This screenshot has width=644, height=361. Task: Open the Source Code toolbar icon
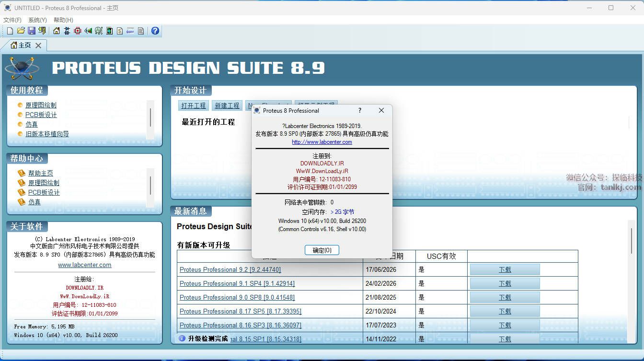coord(130,31)
